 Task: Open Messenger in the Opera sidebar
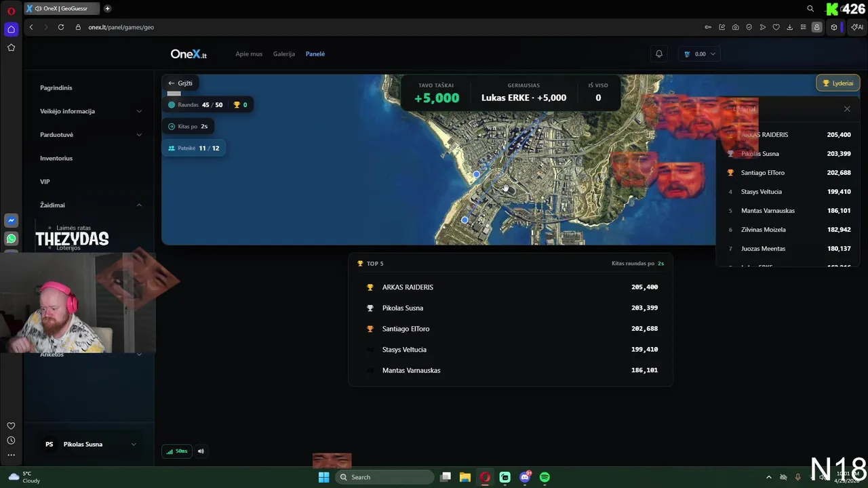click(x=11, y=220)
